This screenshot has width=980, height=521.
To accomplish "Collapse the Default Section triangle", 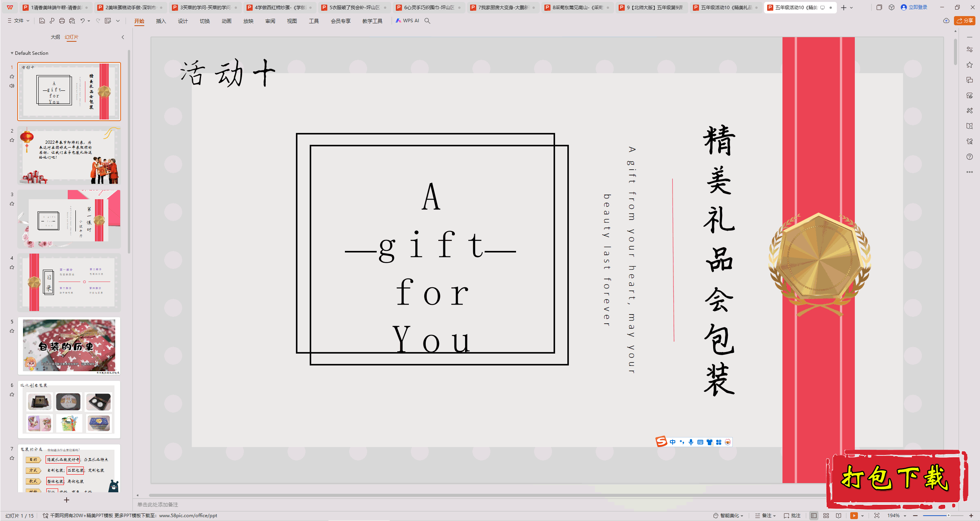I will coord(12,53).
